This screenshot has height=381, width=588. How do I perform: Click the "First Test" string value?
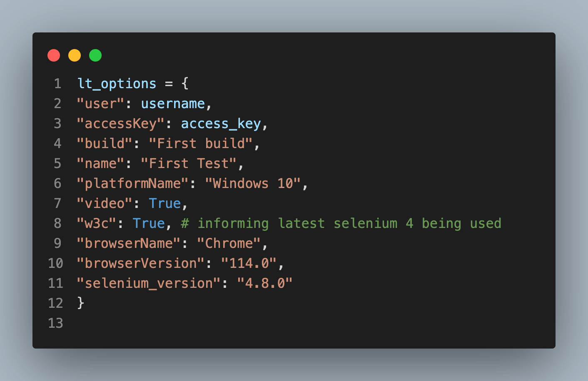click(188, 163)
